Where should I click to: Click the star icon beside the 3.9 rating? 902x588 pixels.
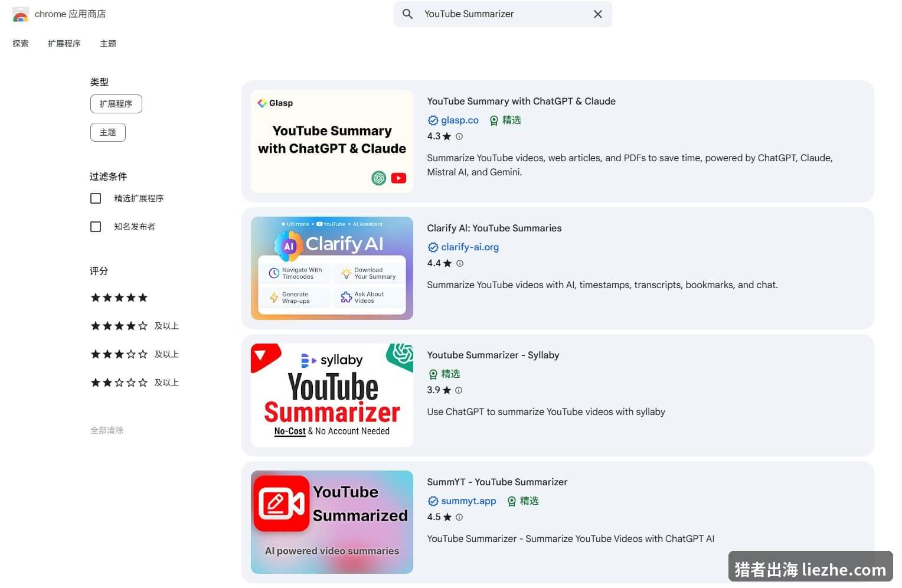pos(446,390)
